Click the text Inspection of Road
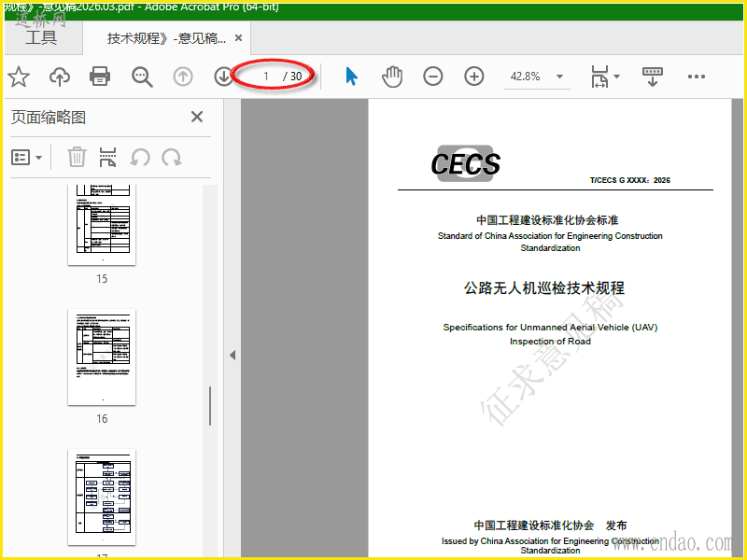This screenshot has height=560, width=747. pos(550,341)
